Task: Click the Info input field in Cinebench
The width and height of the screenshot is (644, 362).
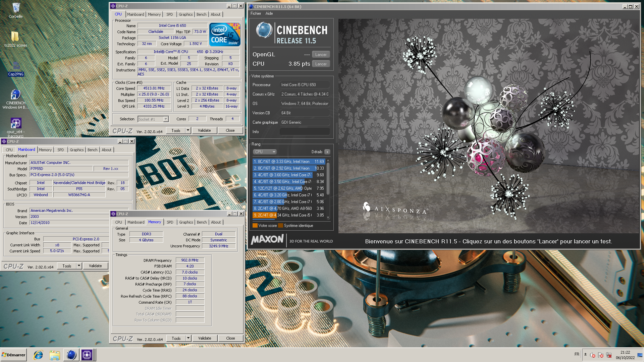Action: click(x=305, y=132)
